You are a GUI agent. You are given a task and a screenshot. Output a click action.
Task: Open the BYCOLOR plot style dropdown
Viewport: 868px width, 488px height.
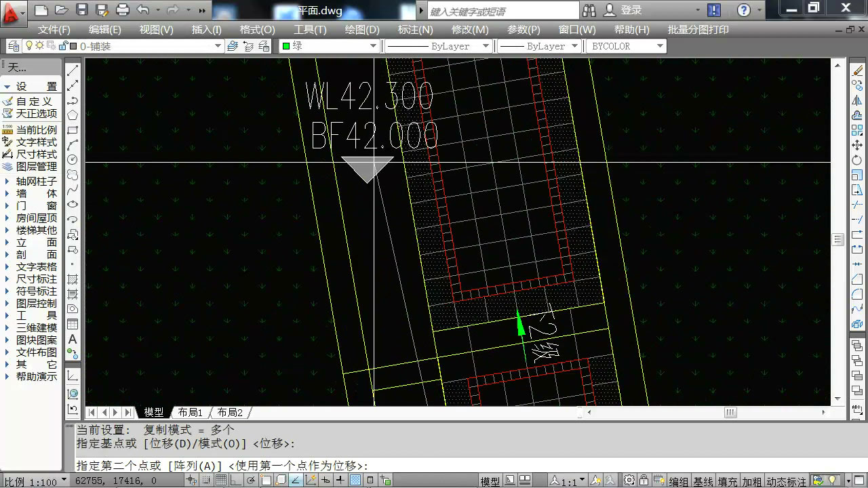660,46
